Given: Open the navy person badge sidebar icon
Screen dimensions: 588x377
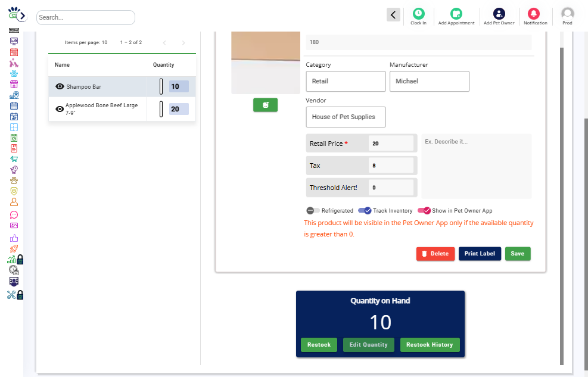Looking at the screenshot, I should [x=14, y=282].
